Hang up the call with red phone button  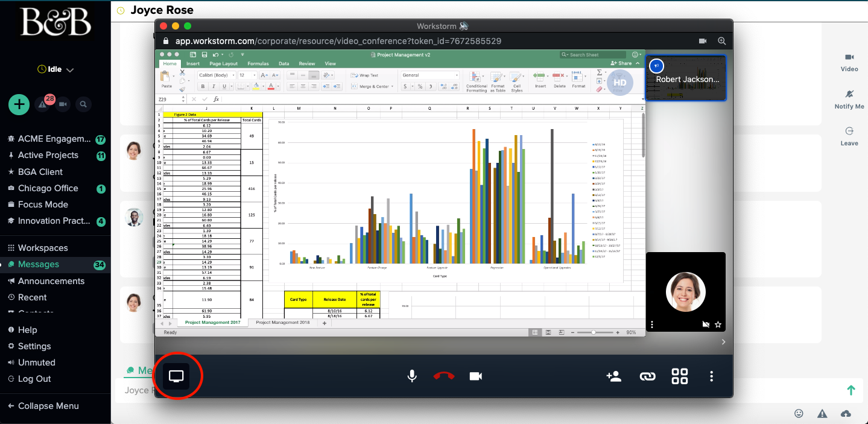point(444,376)
